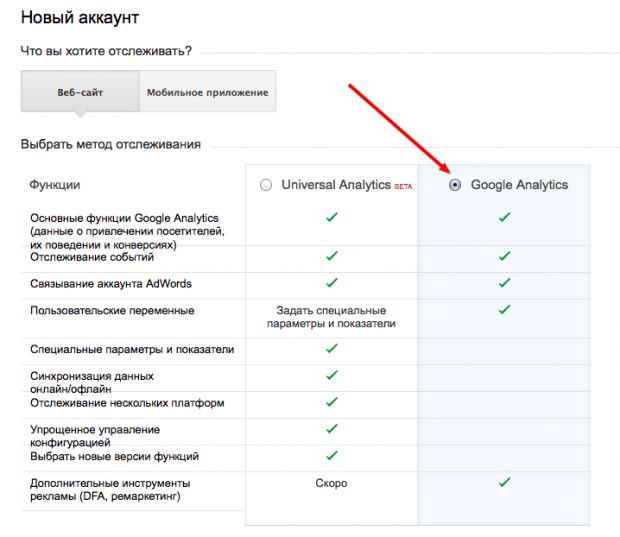The height and width of the screenshot is (537, 620).
Task: Switch to Мобильное приложение tab
Action: [207, 92]
